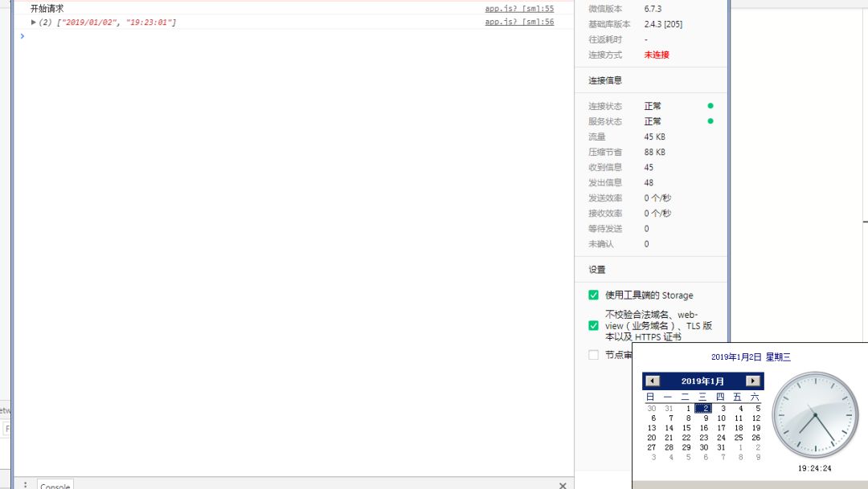Image resolution: width=868 pixels, height=489 pixels.
Task: Go to next month in calendar
Action: tap(753, 381)
